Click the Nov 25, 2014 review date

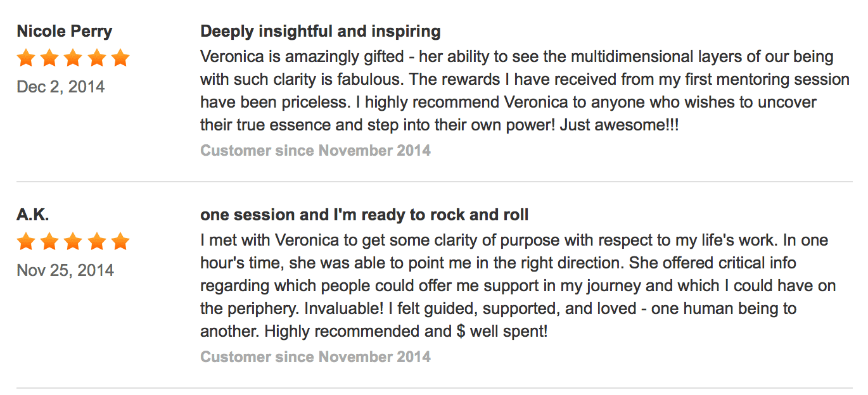point(65,270)
